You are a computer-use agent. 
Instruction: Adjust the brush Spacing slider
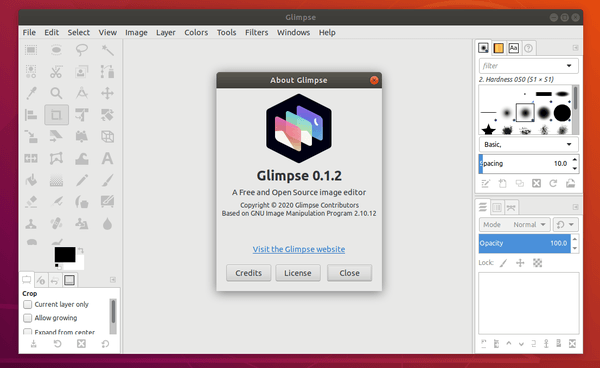pos(524,164)
